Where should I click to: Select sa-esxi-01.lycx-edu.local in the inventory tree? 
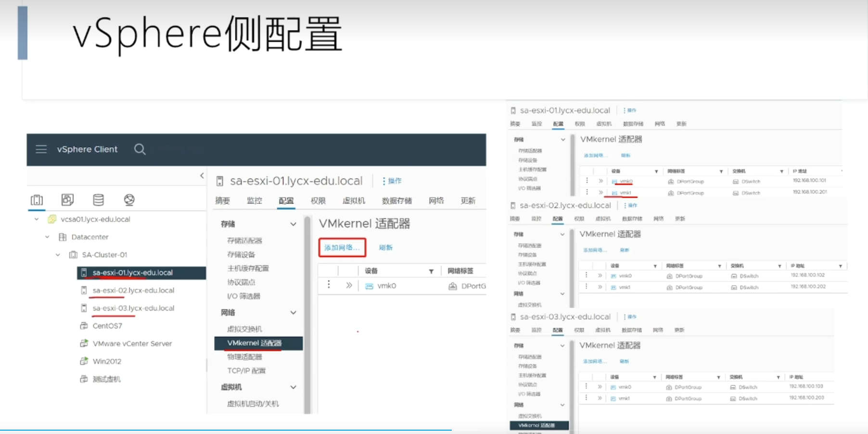141,273
